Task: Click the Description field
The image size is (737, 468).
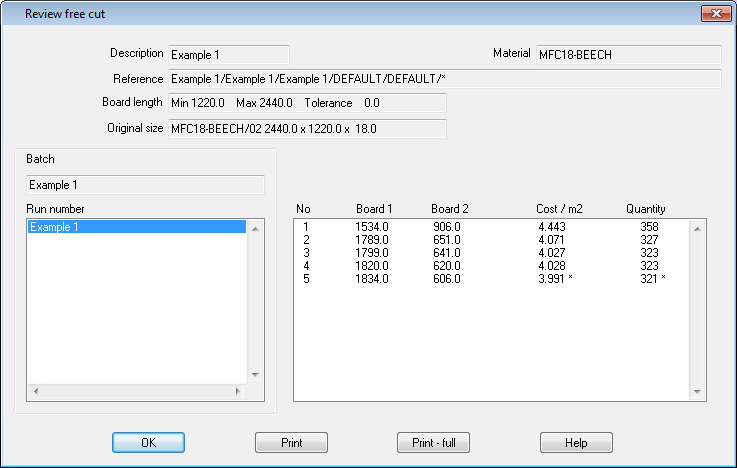Action: 228,55
